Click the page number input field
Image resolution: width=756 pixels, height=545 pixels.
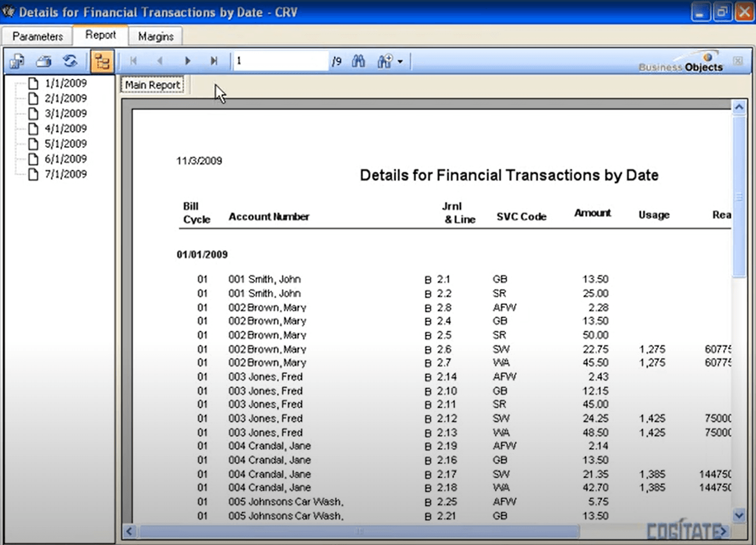tap(280, 61)
